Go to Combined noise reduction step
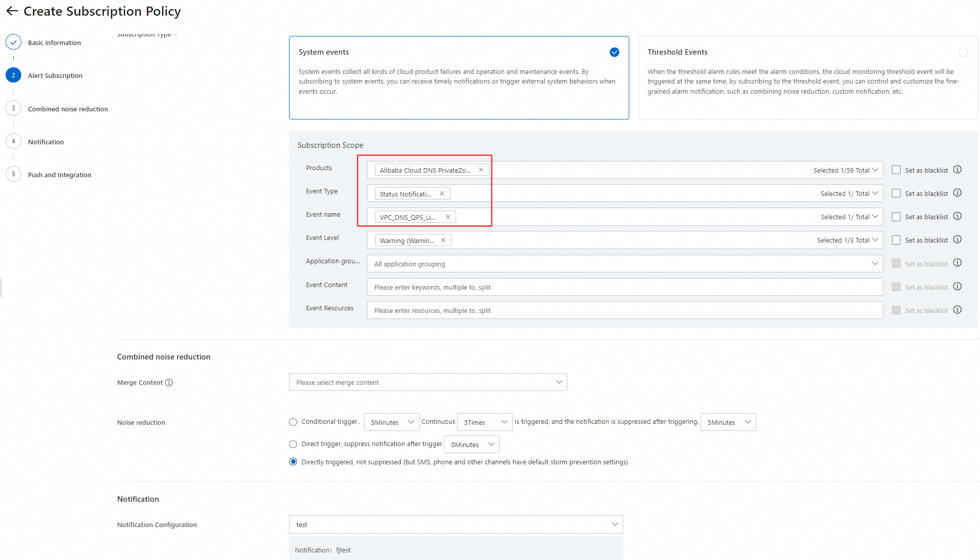This screenshot has width=980, height=560. click(68, 109)
